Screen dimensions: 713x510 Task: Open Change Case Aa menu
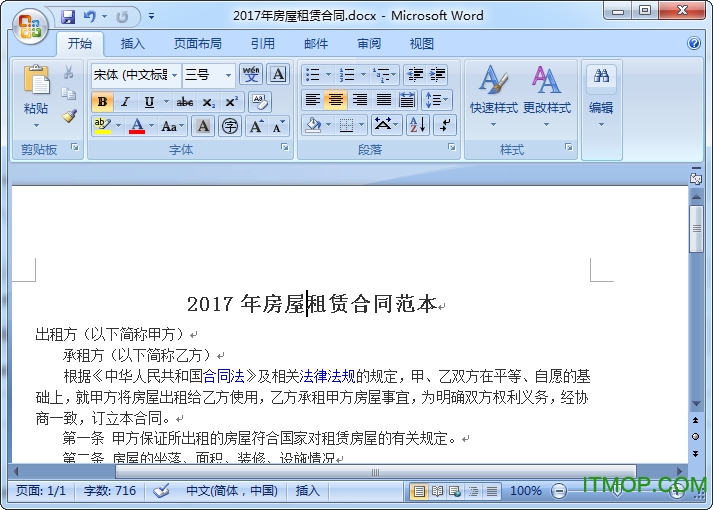click(172, 126)
